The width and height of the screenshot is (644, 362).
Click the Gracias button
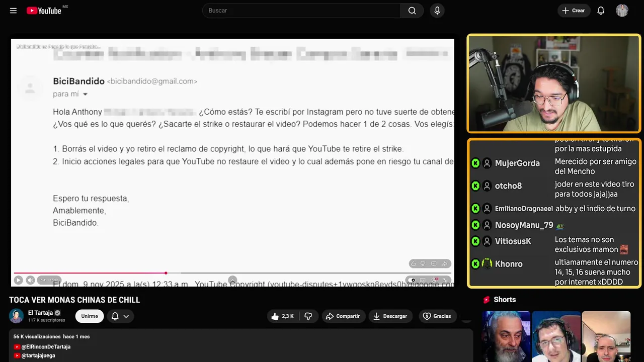point(437,316)
